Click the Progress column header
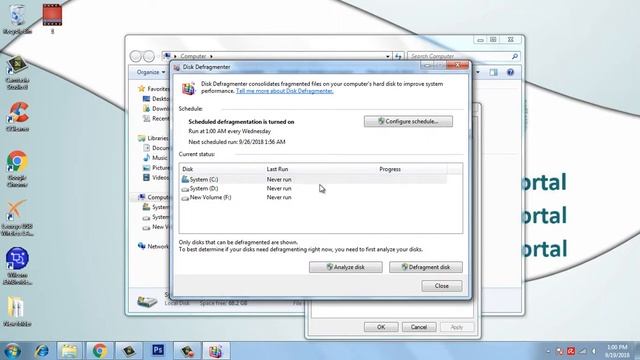 (x=412, y=169)
